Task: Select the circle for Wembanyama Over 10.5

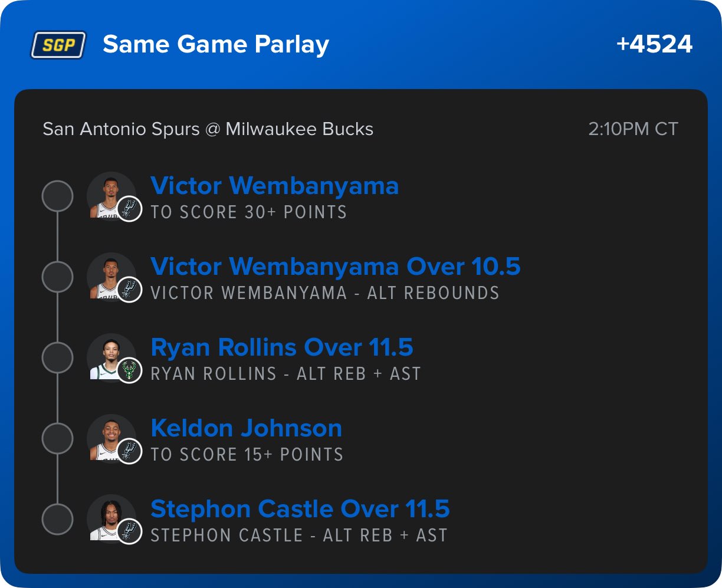Action: click(x=58, y=277)
